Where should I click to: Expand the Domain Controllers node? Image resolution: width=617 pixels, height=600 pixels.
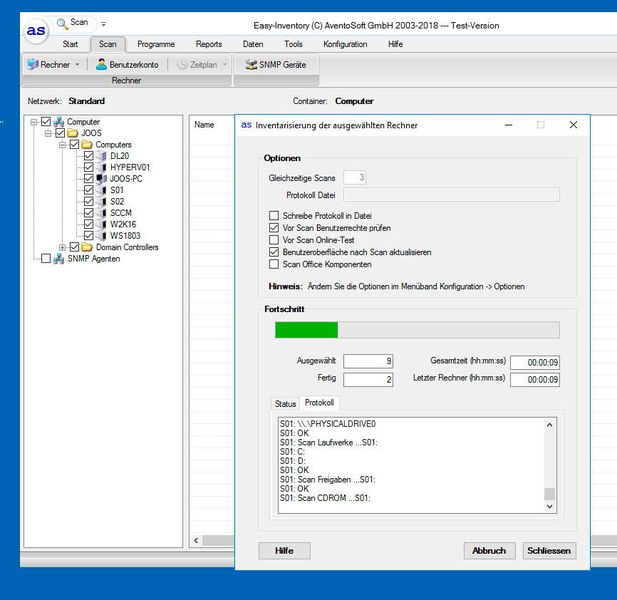(x=62, y=247)
